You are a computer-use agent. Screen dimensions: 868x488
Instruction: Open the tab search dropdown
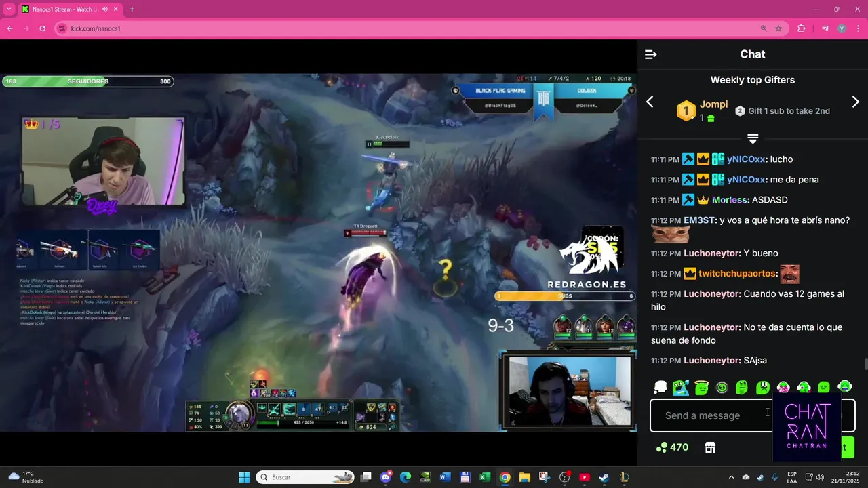(9, 9)
